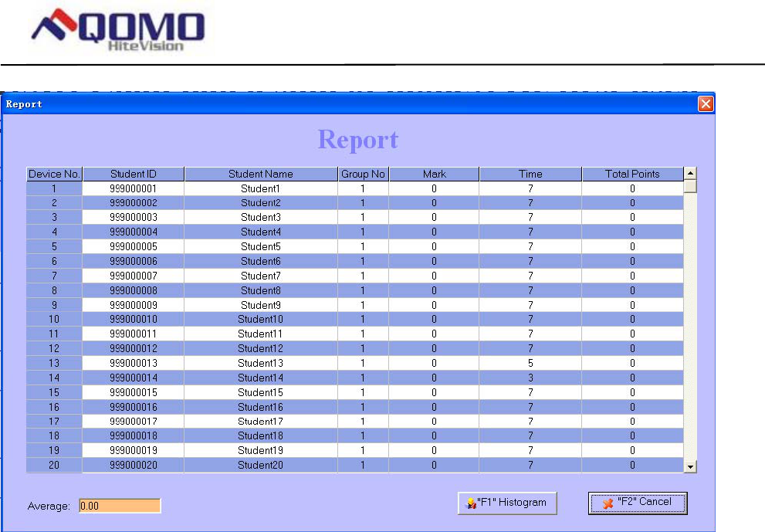Select Device No. 20 row header

pos(54,465)
